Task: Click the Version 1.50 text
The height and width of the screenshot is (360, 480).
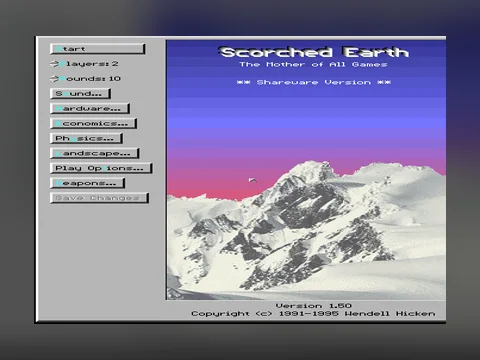Action: pos(313,305)
